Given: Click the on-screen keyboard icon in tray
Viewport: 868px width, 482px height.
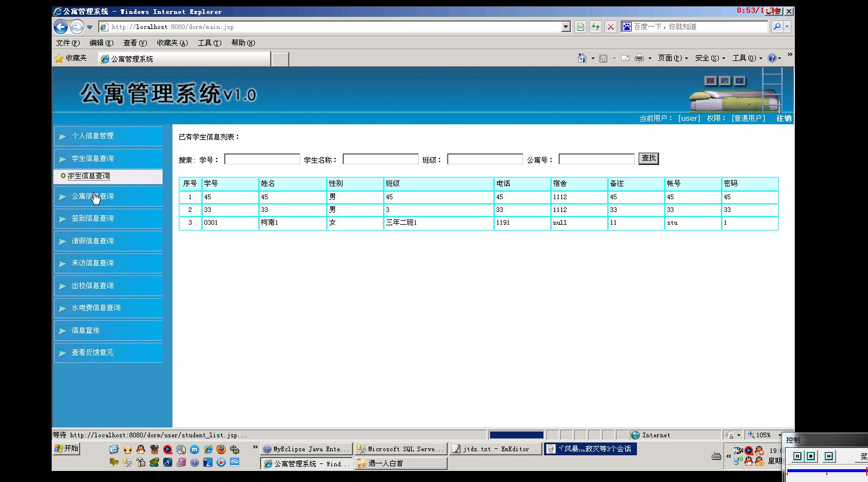Looking at the screenshot, I should pyautogui.click(x=716, y=456).
